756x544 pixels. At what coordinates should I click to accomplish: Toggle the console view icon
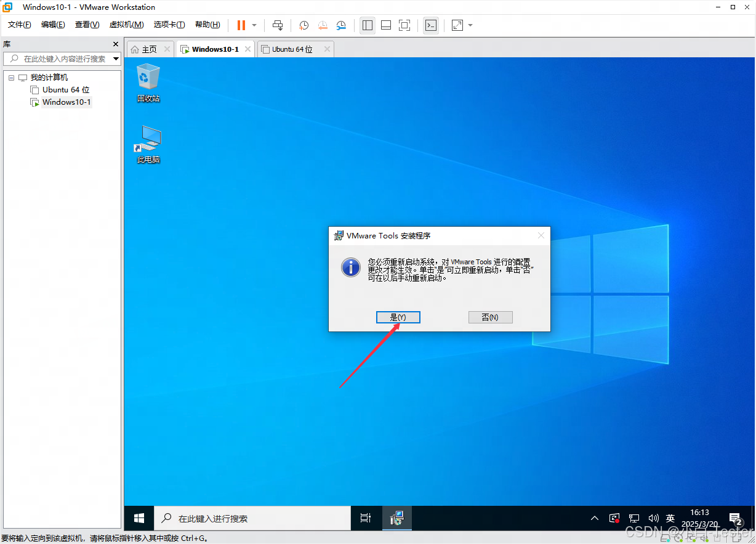coord(431,25)
